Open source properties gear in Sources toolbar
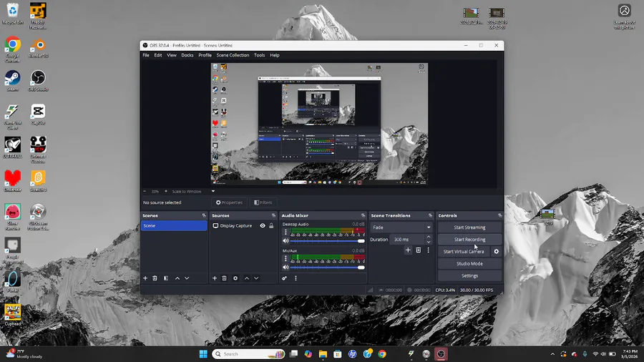Viewport: 644px width, 362px height. [x=235, y=278]
